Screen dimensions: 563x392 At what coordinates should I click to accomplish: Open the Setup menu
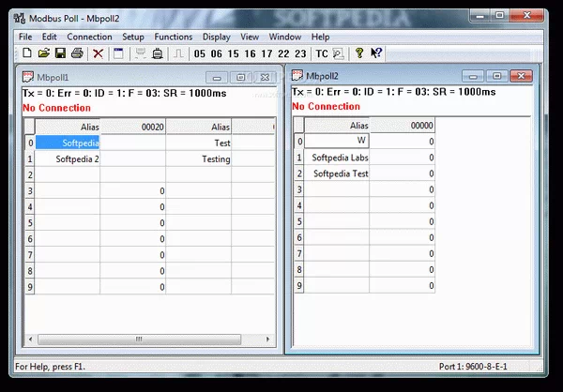pos(133,37)
